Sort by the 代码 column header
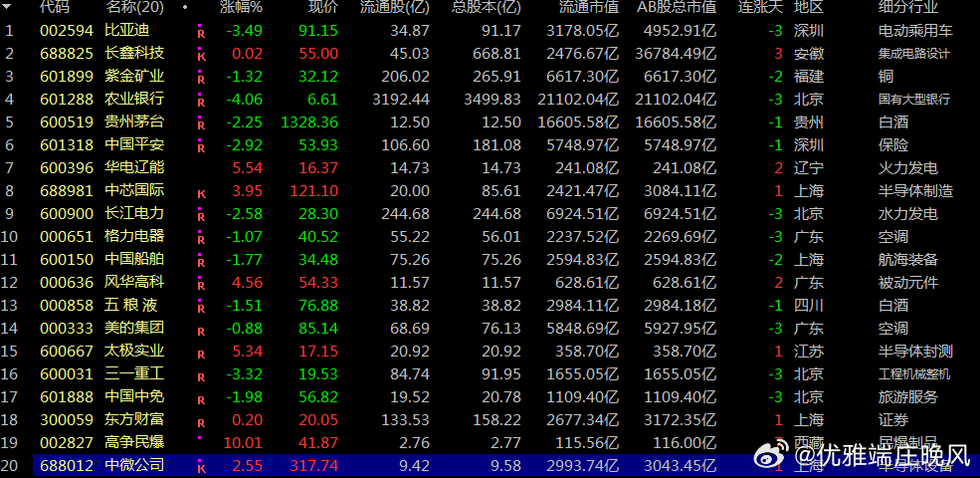Viewport: 980px width, 478px height. point(55,8)
